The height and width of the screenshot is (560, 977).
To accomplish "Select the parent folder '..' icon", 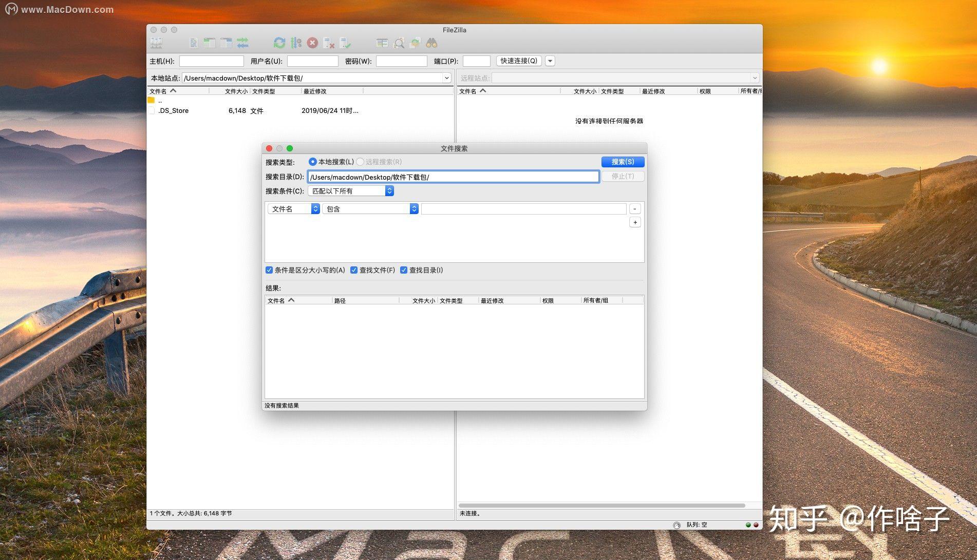I will click(x=151, y=101).
